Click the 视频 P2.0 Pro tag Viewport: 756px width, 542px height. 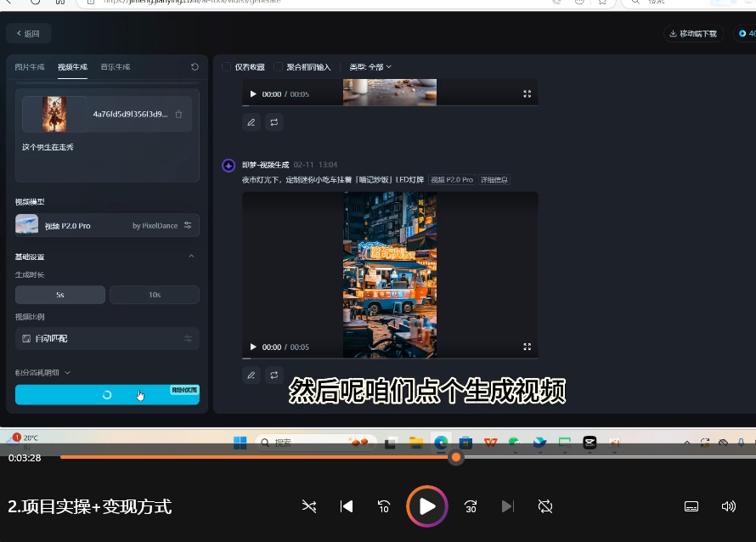click(452, 180)
